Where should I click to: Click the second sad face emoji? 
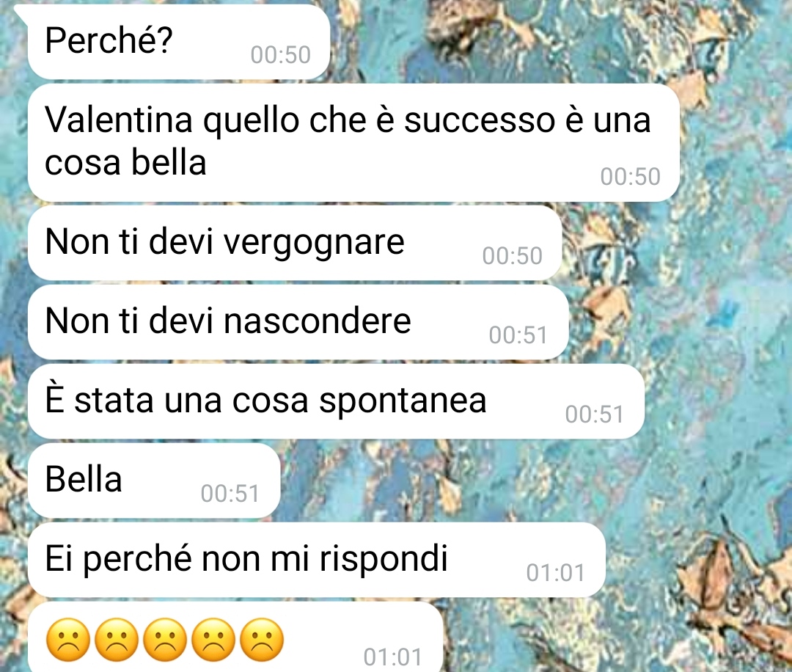click(117, 640)
